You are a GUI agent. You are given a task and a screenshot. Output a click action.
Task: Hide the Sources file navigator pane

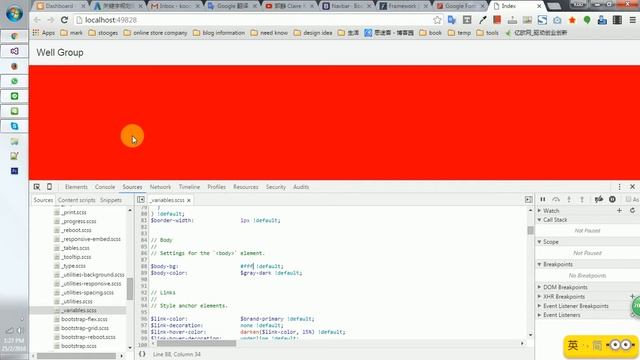[141, 200]
